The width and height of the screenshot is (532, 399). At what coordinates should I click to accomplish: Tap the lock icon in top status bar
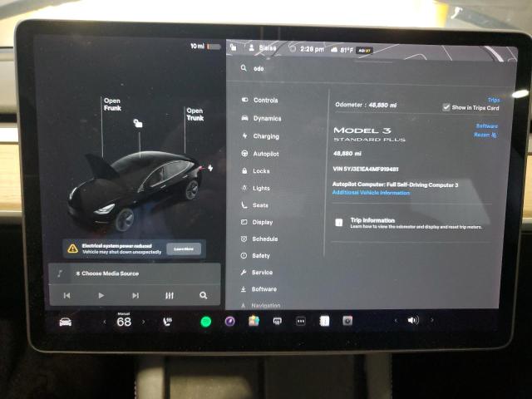pyautogui.click(x=234, y=47)
